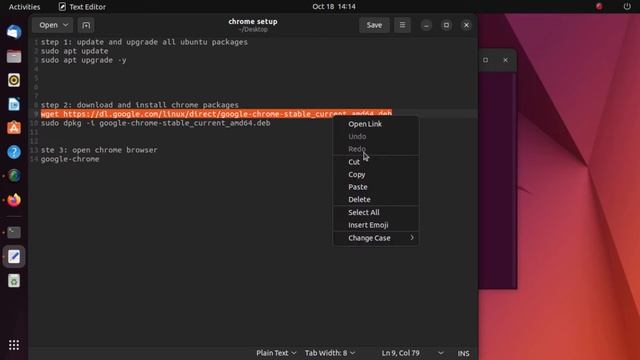This screenshot has height=360, width=640.
Task: Click the highlighted wget URL line
Action: coord(216,114)
